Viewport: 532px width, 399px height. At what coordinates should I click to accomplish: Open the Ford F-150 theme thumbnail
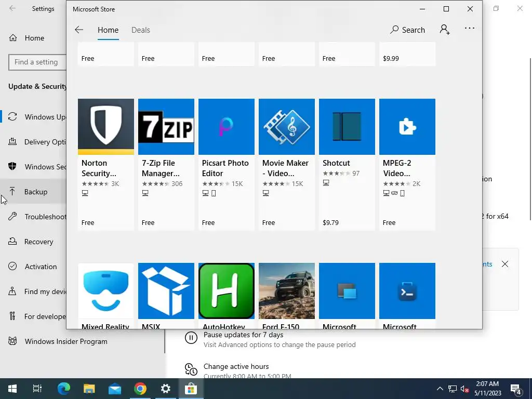click(287, 291)
